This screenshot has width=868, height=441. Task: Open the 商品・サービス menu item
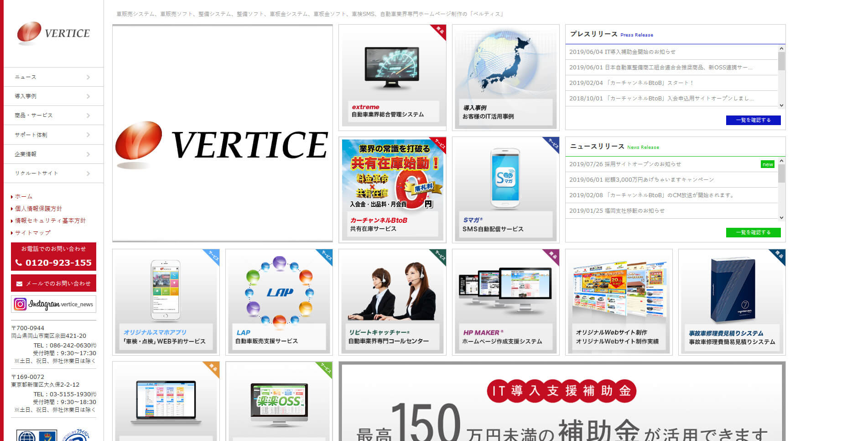pos(53,115)
